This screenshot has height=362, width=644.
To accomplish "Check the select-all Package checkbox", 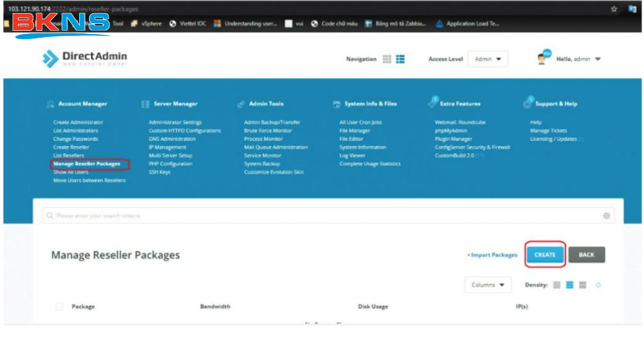I will [58, 306].
